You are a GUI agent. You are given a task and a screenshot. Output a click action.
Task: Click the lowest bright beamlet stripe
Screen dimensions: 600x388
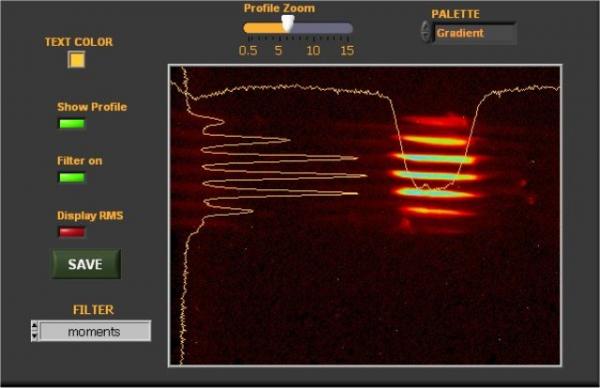click(438, 210)
